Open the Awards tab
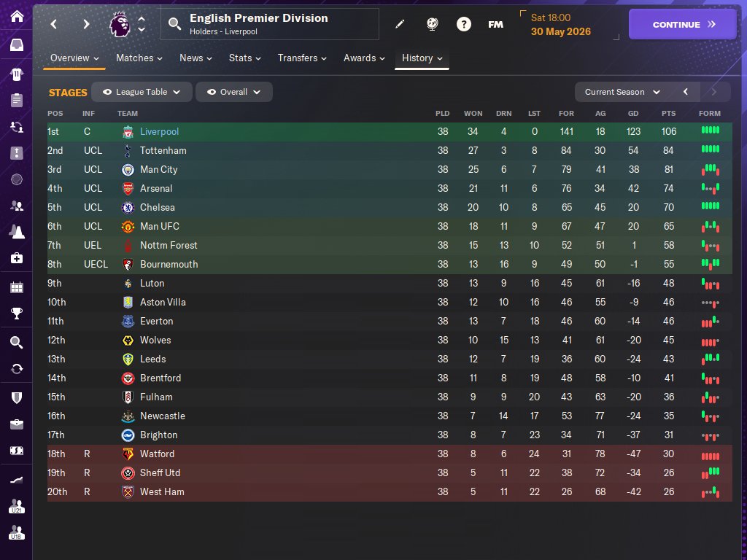Image resolution: width=747 pixels, height=560 pixels. [x=364, y=58]
